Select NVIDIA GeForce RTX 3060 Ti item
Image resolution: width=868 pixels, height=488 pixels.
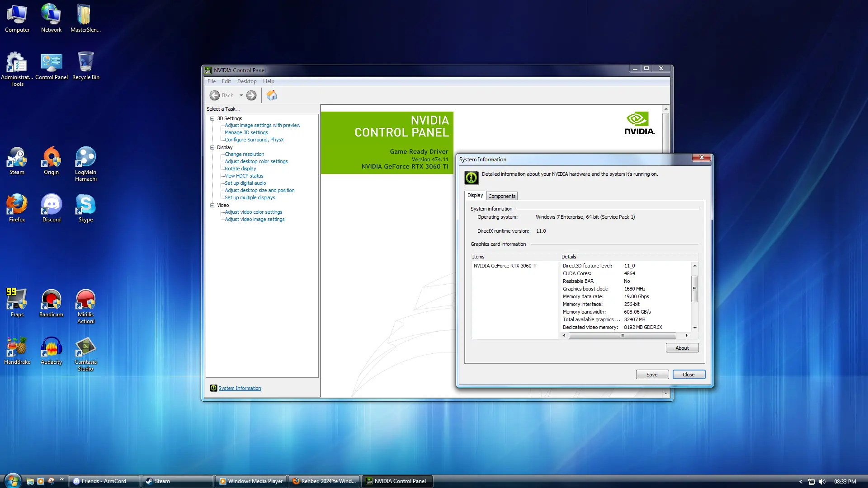(505, 266)
